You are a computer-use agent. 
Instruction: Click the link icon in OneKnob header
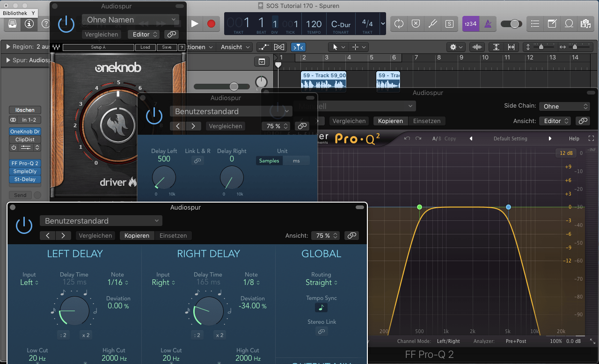172,34
